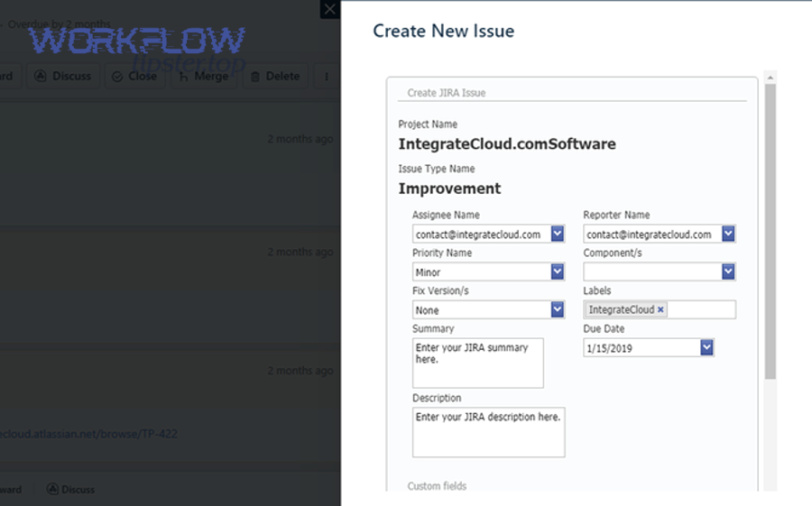The width and height of the screenshot is (812, 506).
Task: Click the form scrollbar up arrow
Action: [770, 78]
